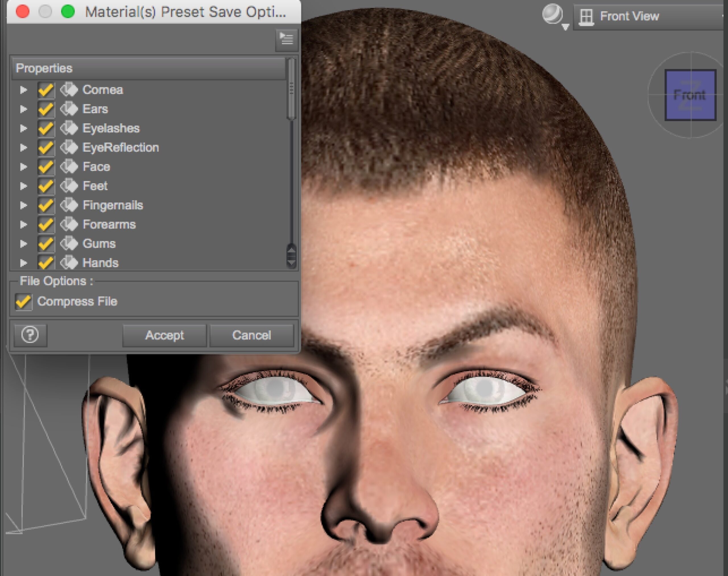Open help with the question mark icon

coord(30,335)
